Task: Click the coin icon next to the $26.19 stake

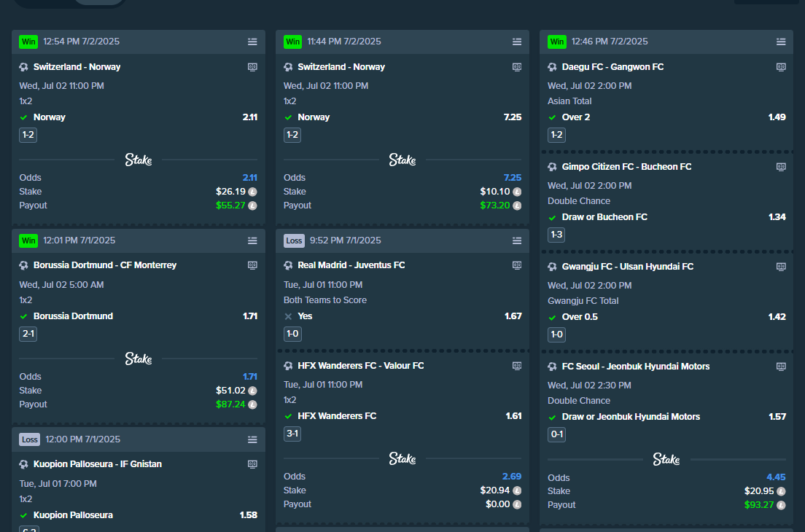Action: click(252, 192)
